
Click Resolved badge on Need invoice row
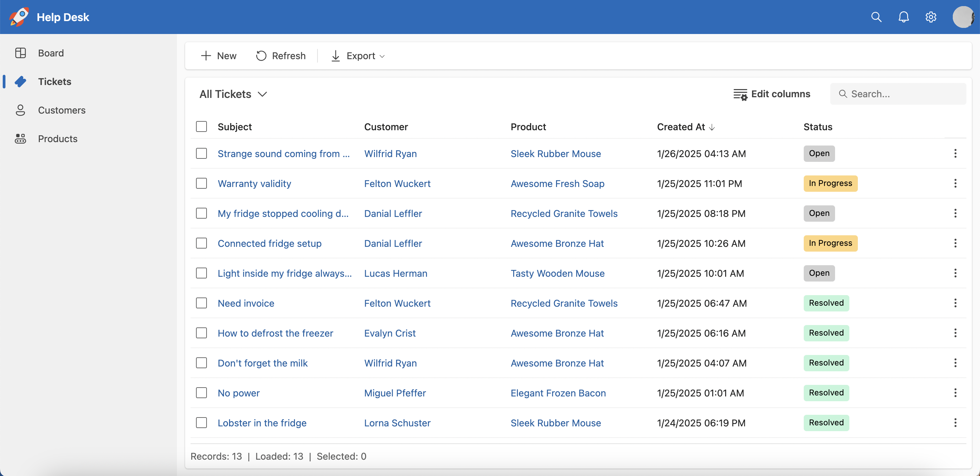point(826,303)
